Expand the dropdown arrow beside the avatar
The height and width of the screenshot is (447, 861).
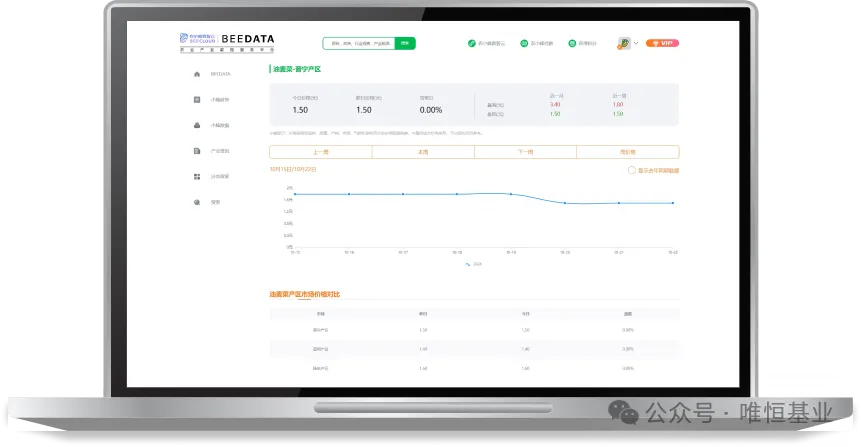click(636, 43)
